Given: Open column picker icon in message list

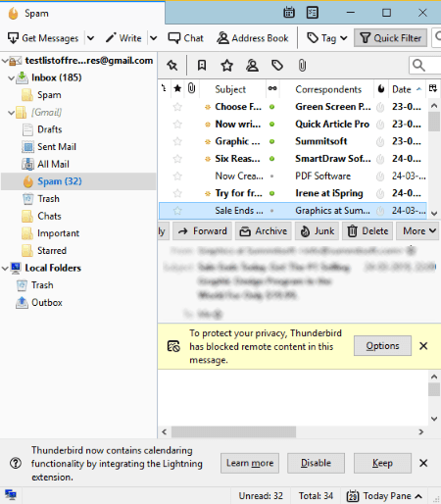Looking at the screenshot, I should pyautogui.click(x=433, y=88).
